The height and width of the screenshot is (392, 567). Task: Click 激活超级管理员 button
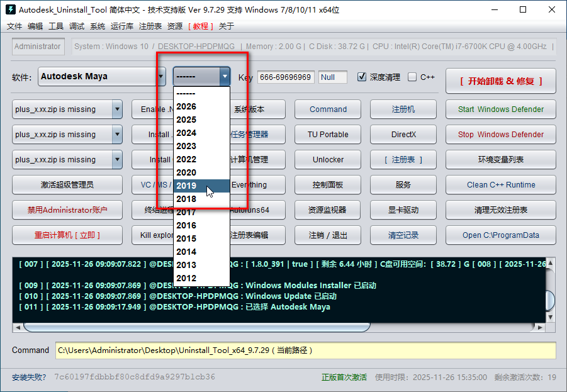(x=67, y=185)
